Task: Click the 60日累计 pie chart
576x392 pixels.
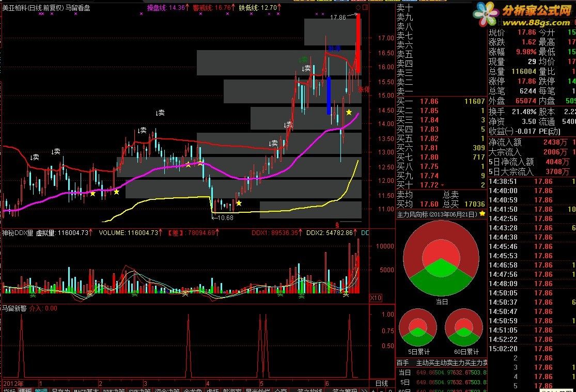Action: (464, 327)
